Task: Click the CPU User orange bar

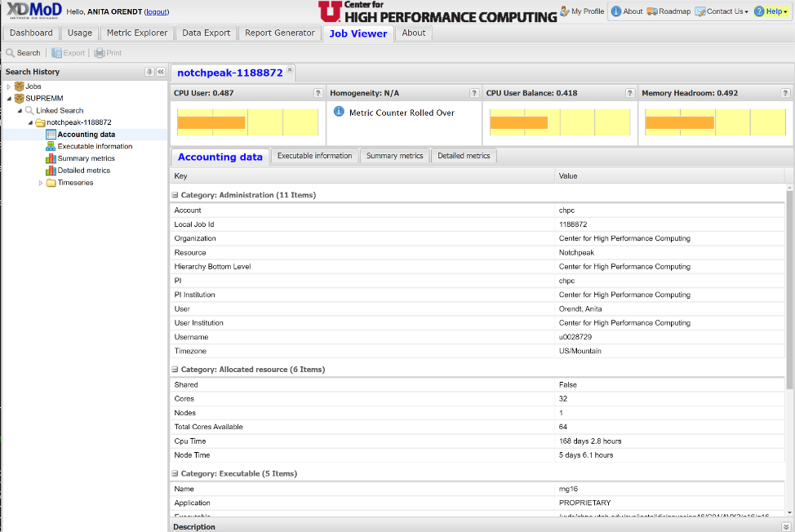Action: tap(211, 122)
